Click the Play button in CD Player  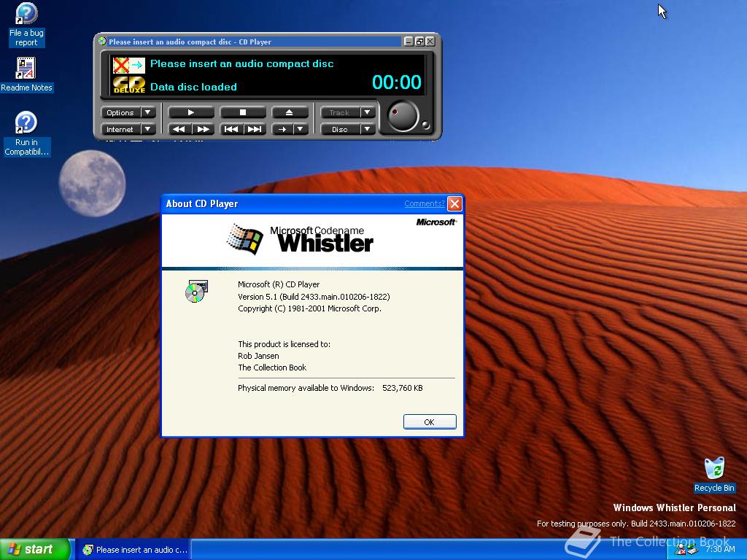(190, 112)
